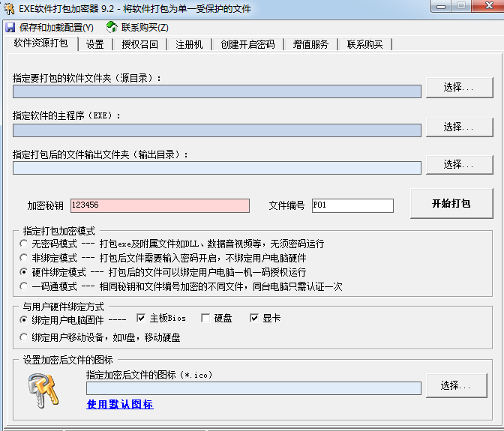
Task: Focus the icon file (*.ico) path field
Action: pyautogui.click(x=253, y=388)
